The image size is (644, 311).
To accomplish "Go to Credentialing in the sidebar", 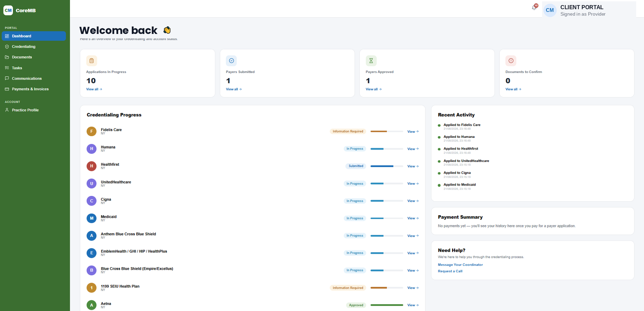I will coord(34,46).
